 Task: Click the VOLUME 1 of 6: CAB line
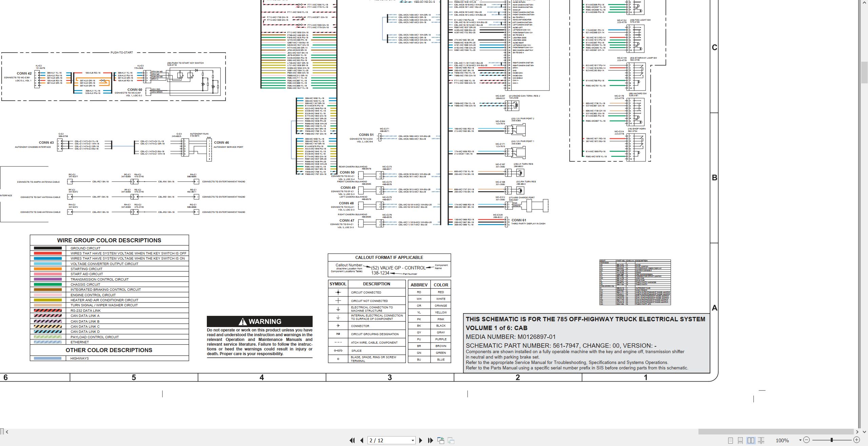496,328
